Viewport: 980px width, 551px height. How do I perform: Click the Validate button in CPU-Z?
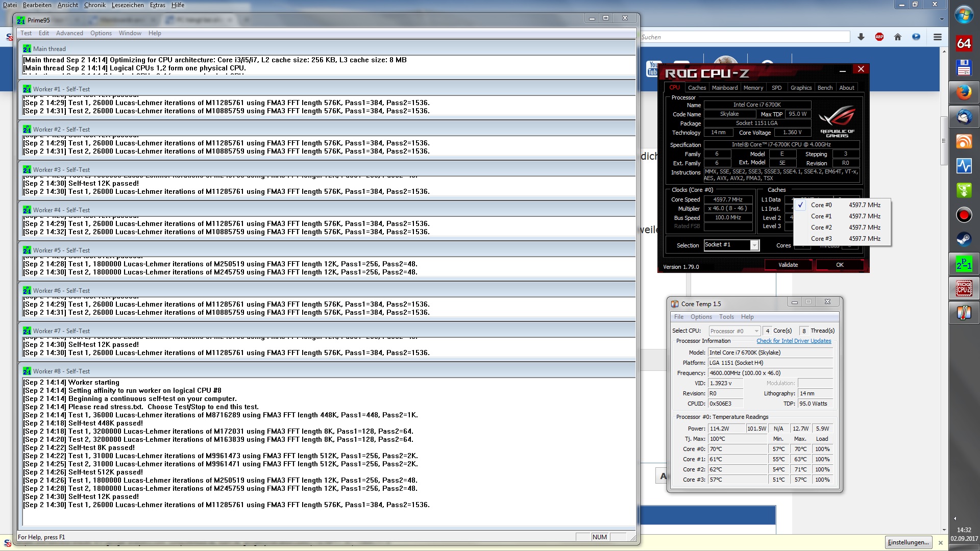pyautogui.click(x=788, y=265)
